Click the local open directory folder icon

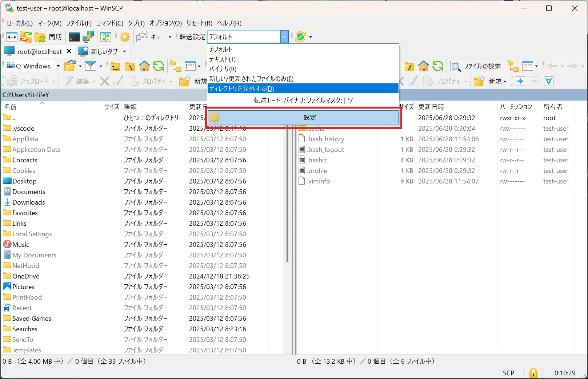tap(70, 66)
